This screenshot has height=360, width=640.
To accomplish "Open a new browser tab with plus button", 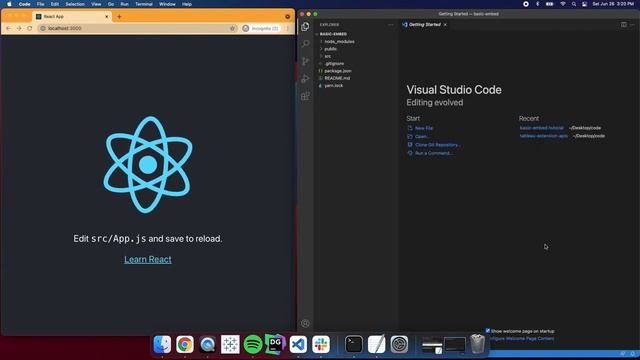I will click(119, 17).
